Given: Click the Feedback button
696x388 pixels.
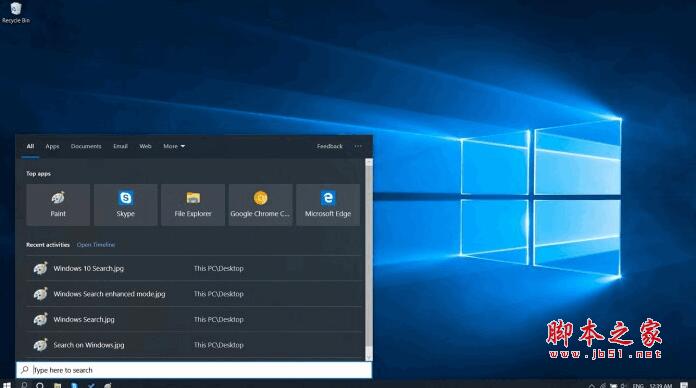Looking at the screenshot, I should 330,146.
